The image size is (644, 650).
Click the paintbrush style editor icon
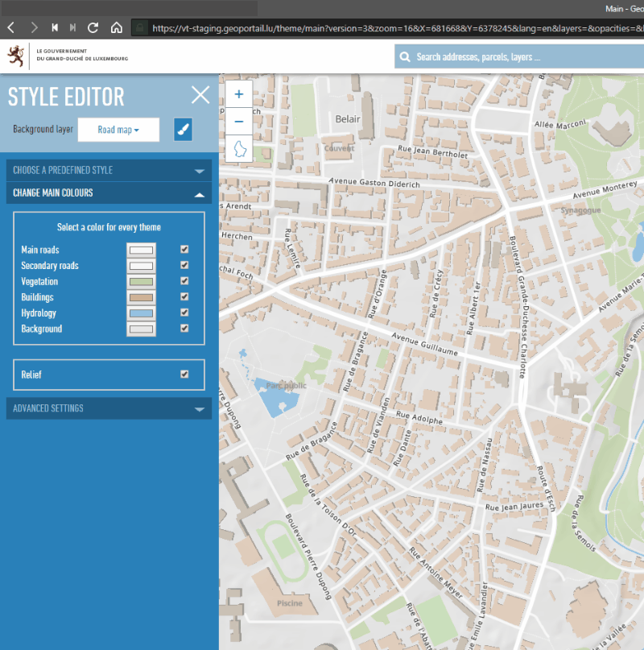[184, 130]
